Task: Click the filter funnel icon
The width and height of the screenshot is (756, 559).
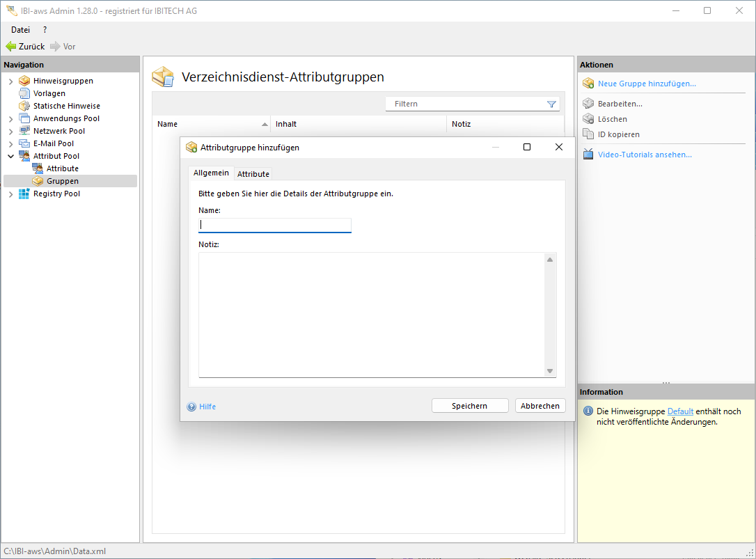Action: point(551,104)
